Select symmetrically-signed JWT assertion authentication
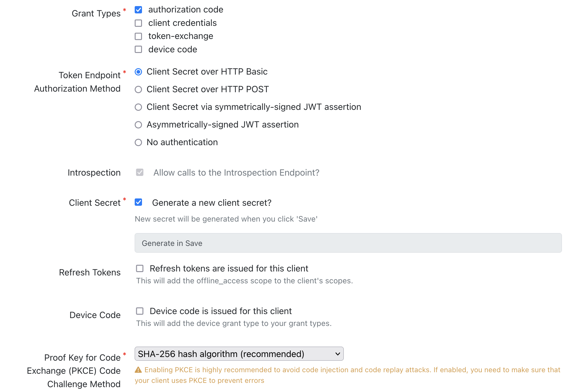 pyautogui.click(x=138, y=107)
